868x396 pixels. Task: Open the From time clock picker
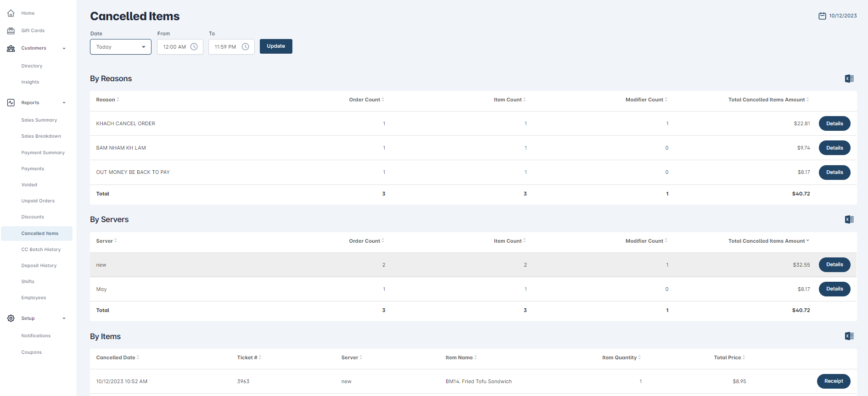(x=194, y=47)
